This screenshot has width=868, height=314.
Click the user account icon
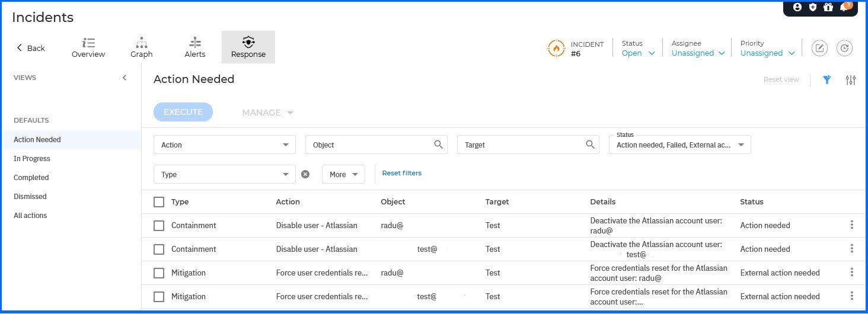(x=797, y=8)
